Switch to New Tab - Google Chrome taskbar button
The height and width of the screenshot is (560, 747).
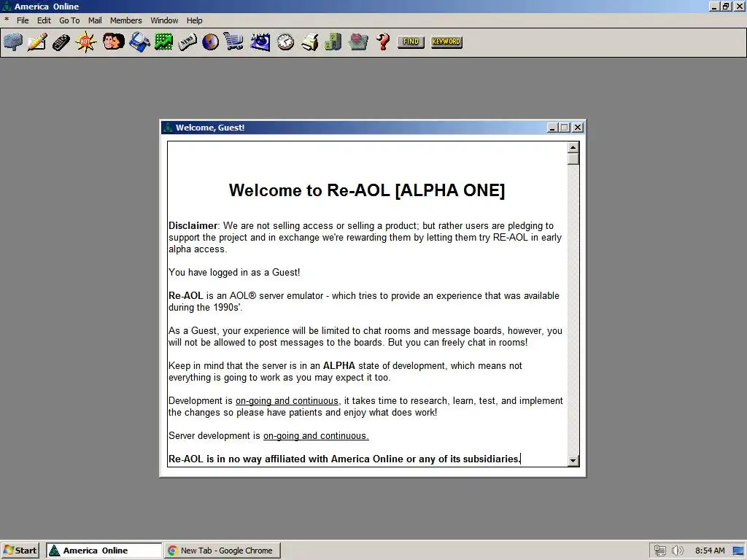222,551
